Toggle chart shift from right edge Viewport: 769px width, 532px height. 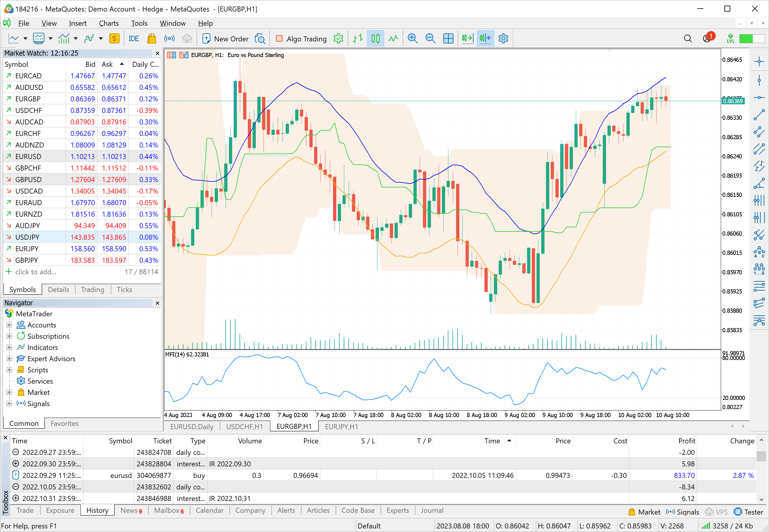(486, 39)
